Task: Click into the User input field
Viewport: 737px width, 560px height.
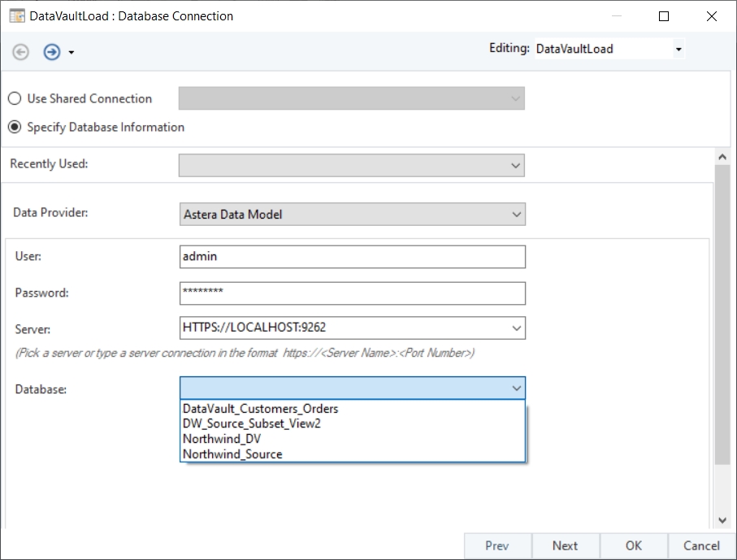Action: [x=352, y=257]
